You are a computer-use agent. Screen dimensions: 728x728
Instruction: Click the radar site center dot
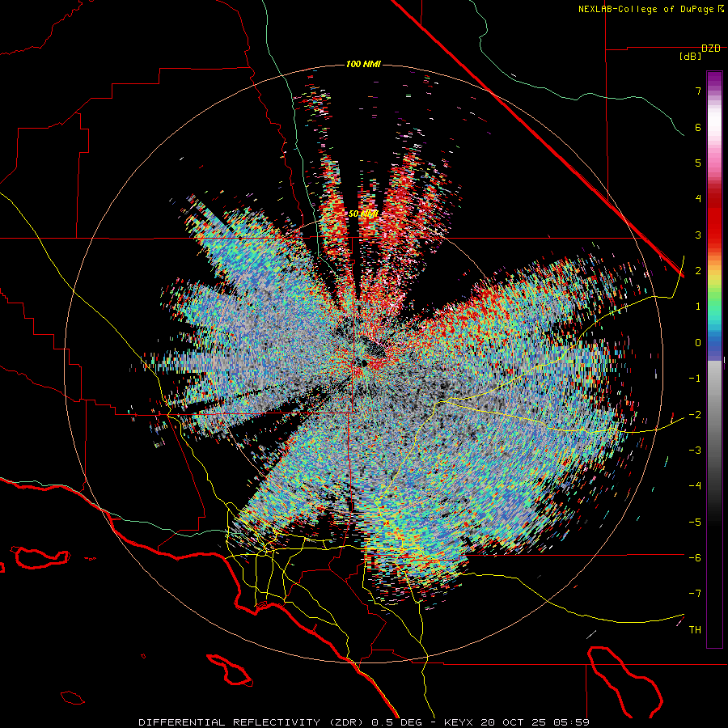(365, 362)
